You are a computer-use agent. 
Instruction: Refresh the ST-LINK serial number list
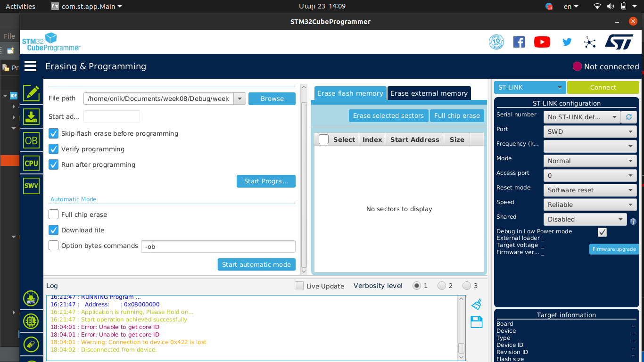(628, 117)
